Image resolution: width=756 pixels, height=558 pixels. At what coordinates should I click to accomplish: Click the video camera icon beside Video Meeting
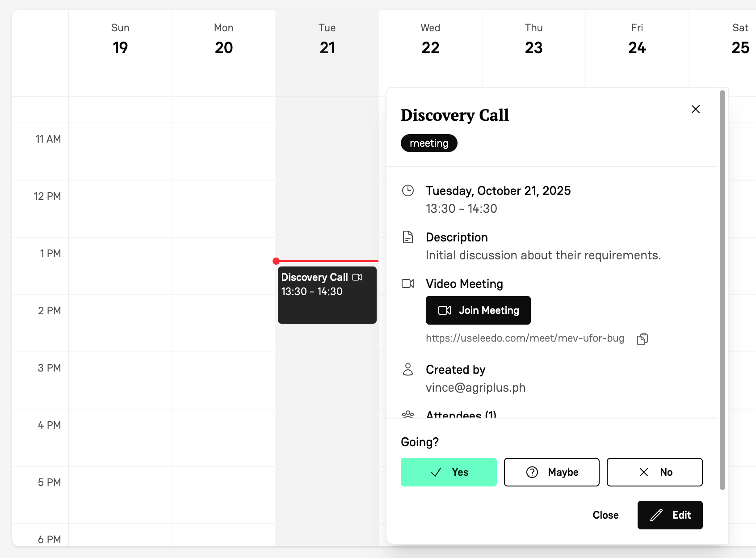coord(408,283)
